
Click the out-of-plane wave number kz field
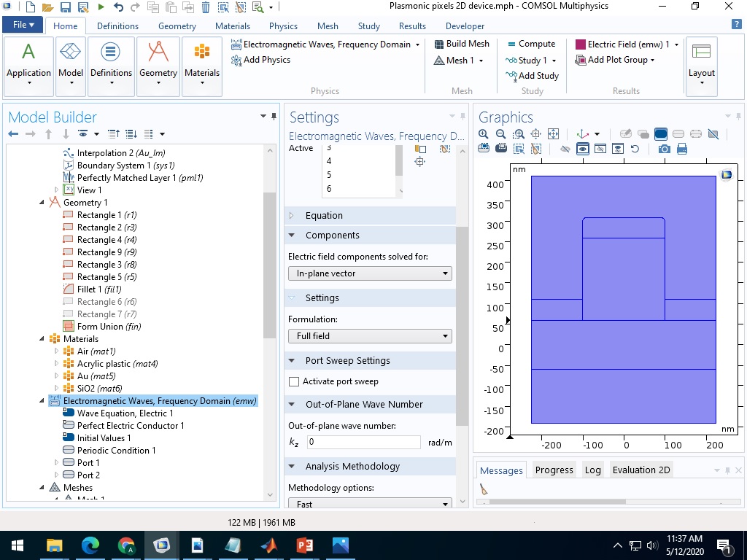pyautogui.click(x=363, y=442)
